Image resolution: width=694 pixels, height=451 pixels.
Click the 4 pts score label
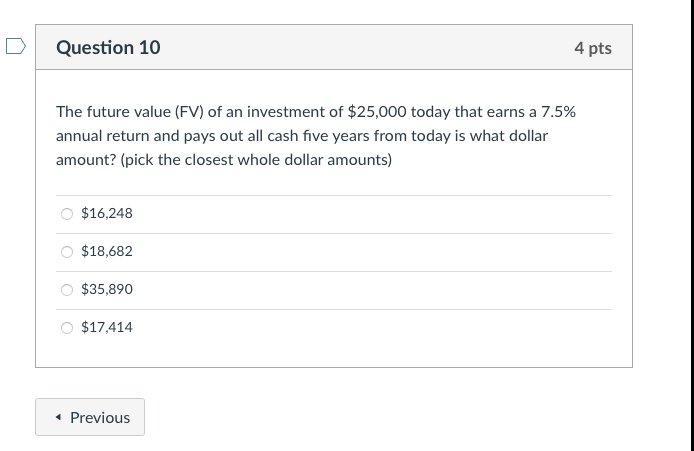tap(593, 48)
